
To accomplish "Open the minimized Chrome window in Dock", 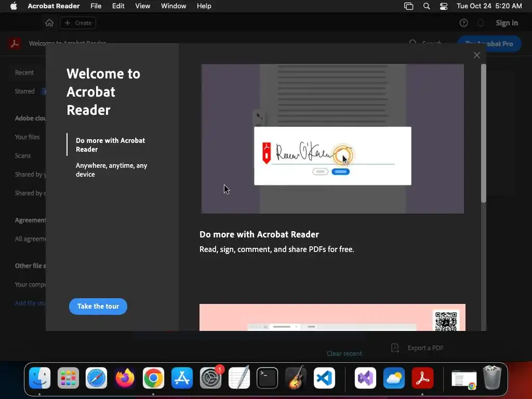I will (464, 379).
